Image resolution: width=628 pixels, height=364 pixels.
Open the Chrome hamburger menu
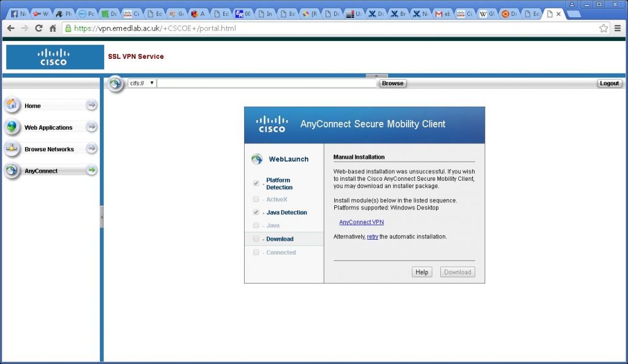(618, 28)
